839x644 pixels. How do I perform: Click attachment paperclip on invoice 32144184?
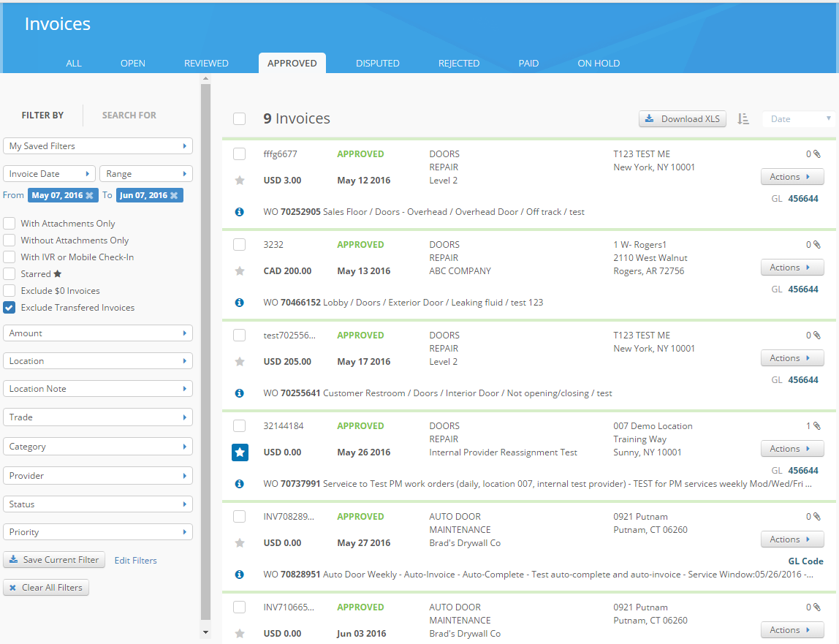816,426
